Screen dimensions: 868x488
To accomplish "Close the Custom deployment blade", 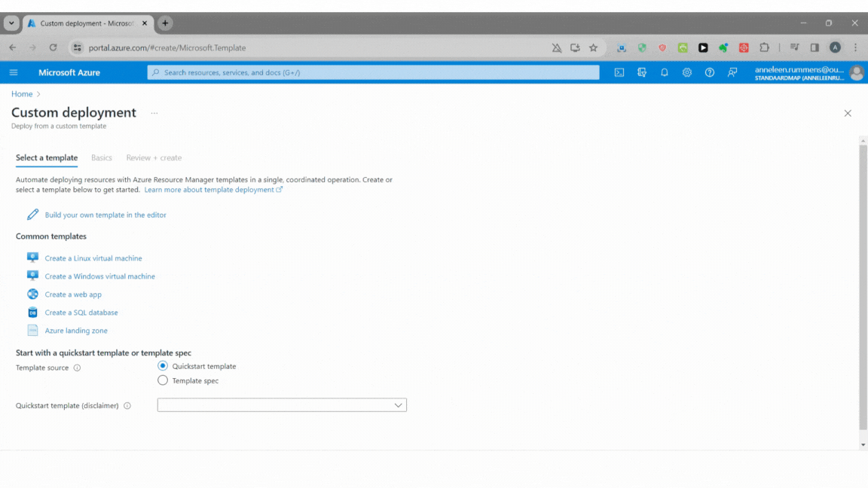I will [x=848, y=113].
